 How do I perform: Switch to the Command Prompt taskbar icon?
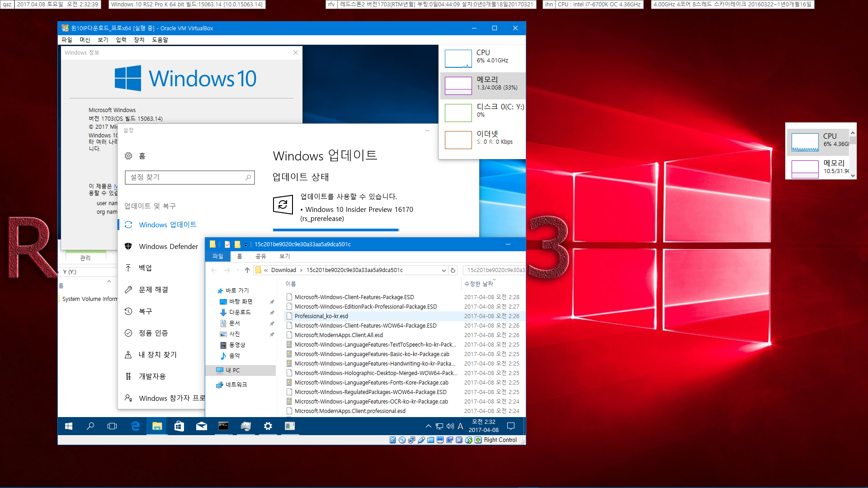(223, 426)
